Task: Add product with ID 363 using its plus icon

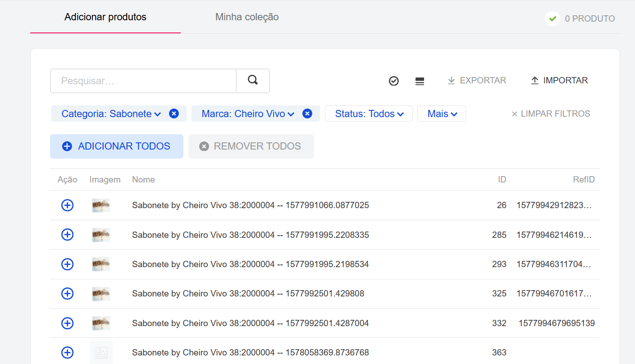Action: (67, 352)
